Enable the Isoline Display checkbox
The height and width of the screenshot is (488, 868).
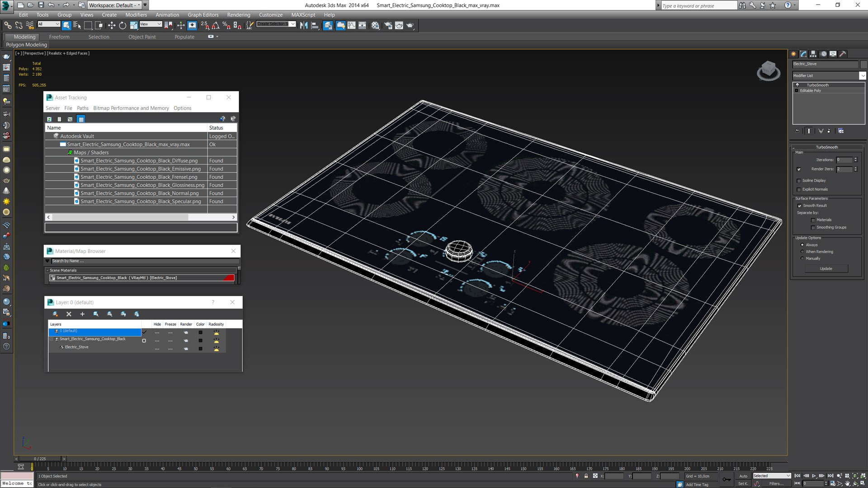(799, 181)
